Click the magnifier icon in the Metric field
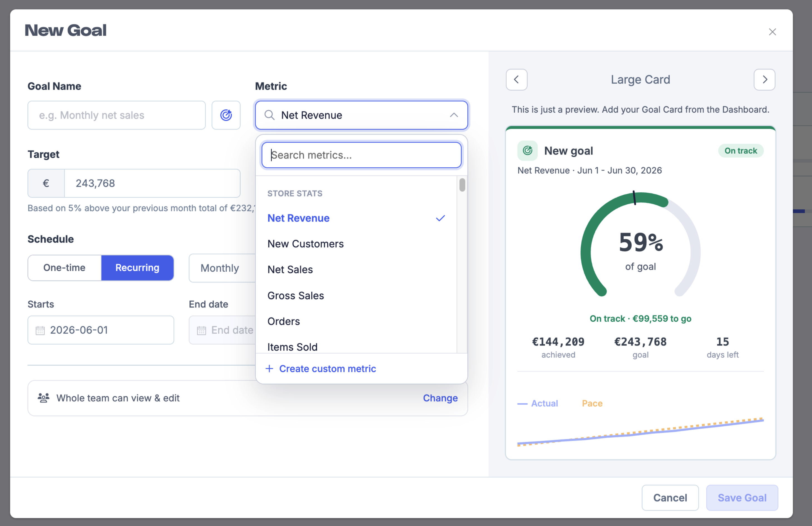The width and height of the screenshot is (812, 526). point(269,115)
